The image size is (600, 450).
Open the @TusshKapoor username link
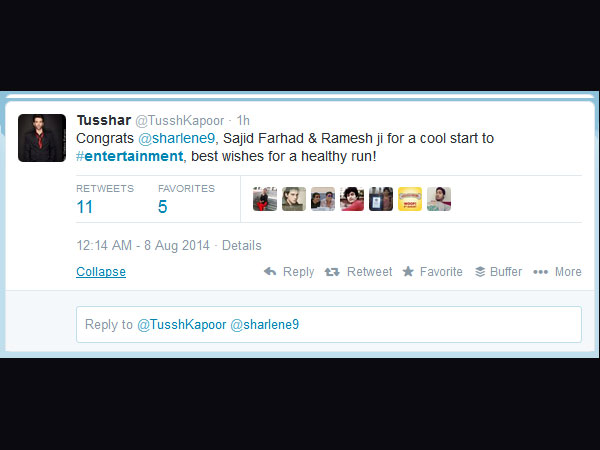point(179,121)
